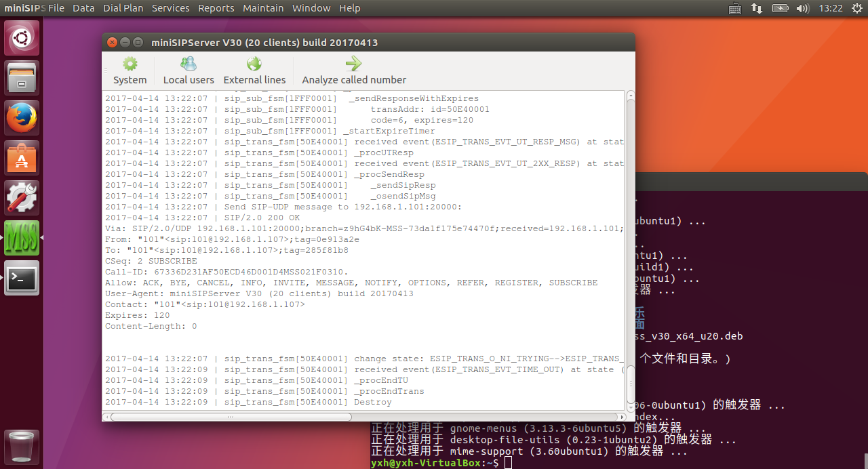The height and width of the screenshot is (469, 868).
Task: Click the 'Destroy' log line
Action: (248, 402)
